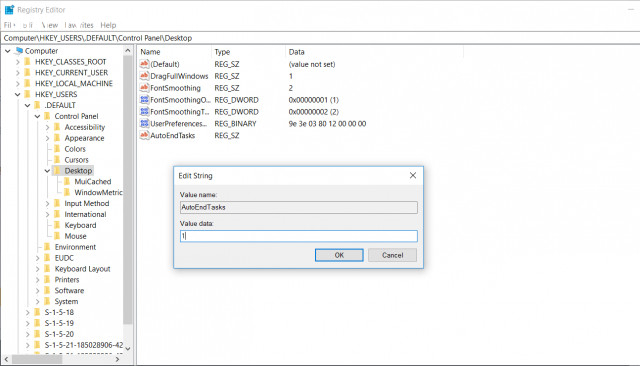The height and width of the screenshot is (366, 640).
Task: Open the File menu
Action: (9, 25)
